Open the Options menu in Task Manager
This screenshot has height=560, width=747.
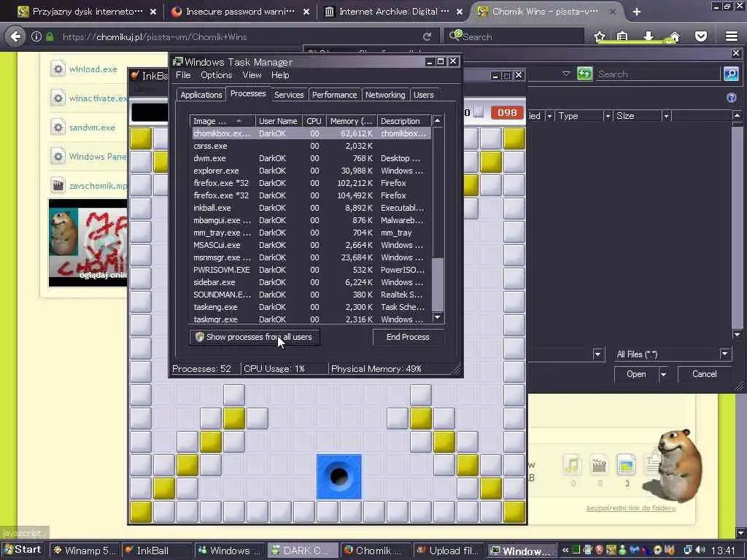click(x=216, y=75)
